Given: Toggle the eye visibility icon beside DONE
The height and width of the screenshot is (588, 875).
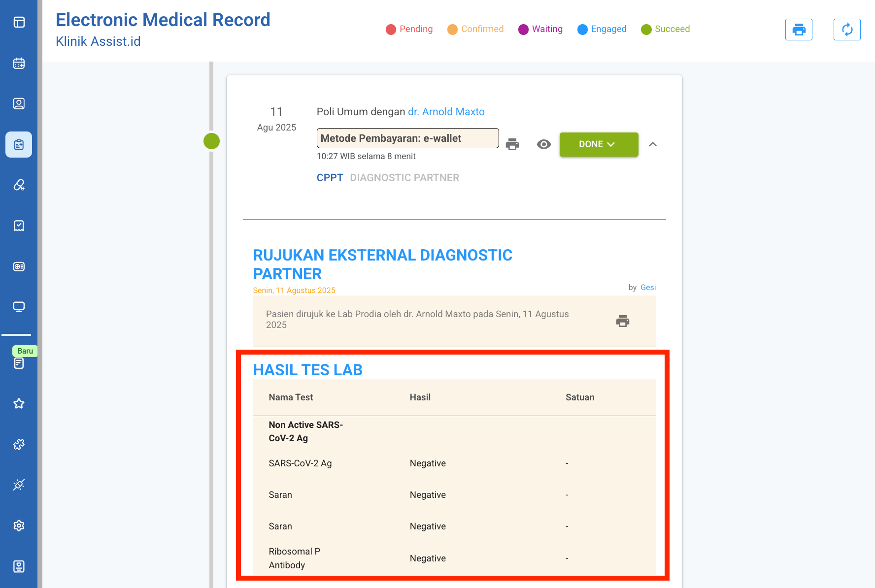Looking at the screenshot, I should click(543, 144).
